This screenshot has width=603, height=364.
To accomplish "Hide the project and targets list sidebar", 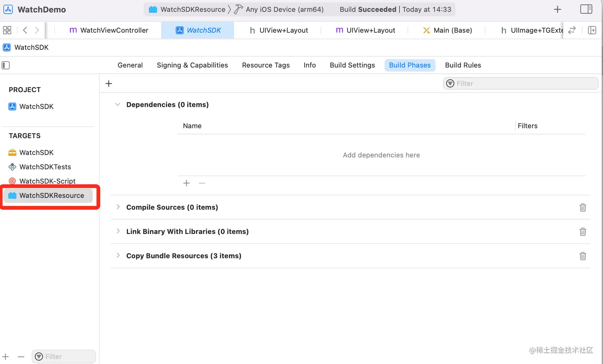I will click(x=6, y=65).
